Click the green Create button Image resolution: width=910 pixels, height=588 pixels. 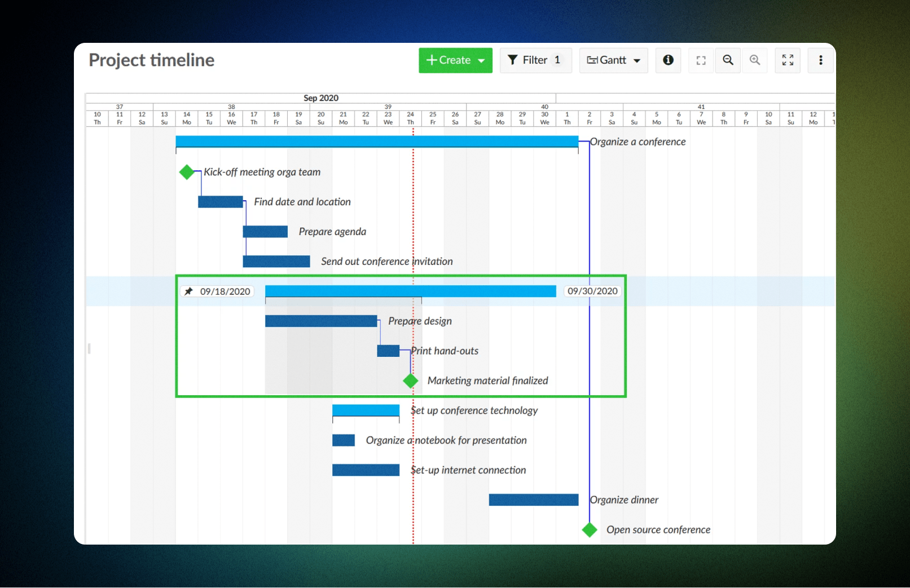[455, 60]
